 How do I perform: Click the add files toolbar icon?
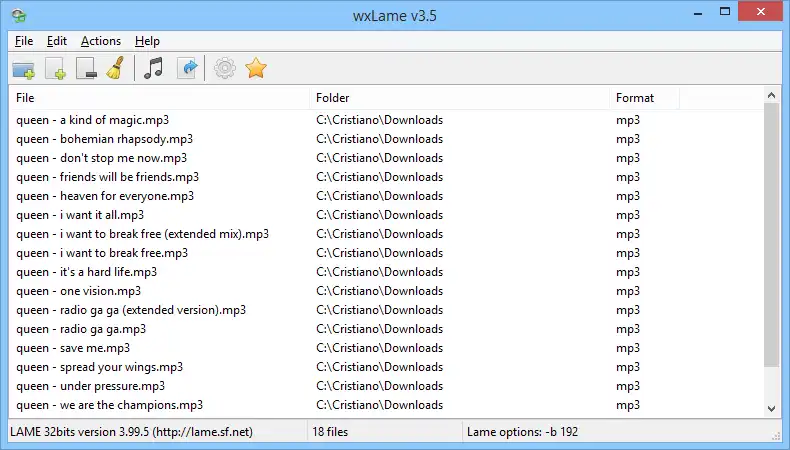click(x=55, y=68)
